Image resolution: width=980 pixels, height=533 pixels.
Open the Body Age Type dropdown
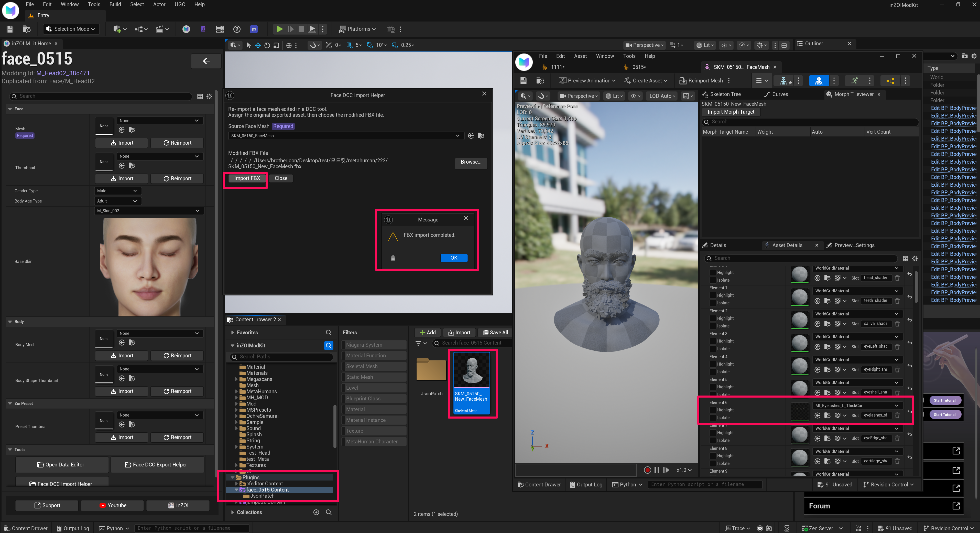pyautogui.click(x=117, y=201)
